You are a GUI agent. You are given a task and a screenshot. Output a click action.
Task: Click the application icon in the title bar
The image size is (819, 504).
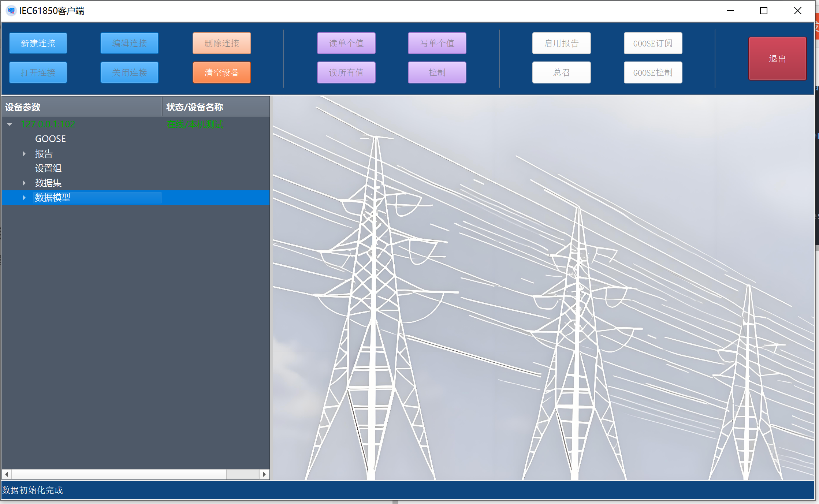(11, 11)
